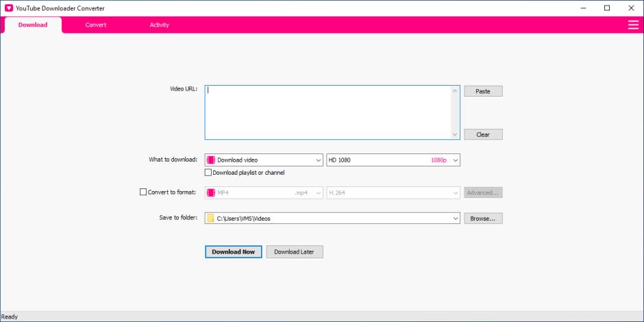Click the film icon in Download video dropdown
This screenshot has width=644, height=322.
point(211,160)
